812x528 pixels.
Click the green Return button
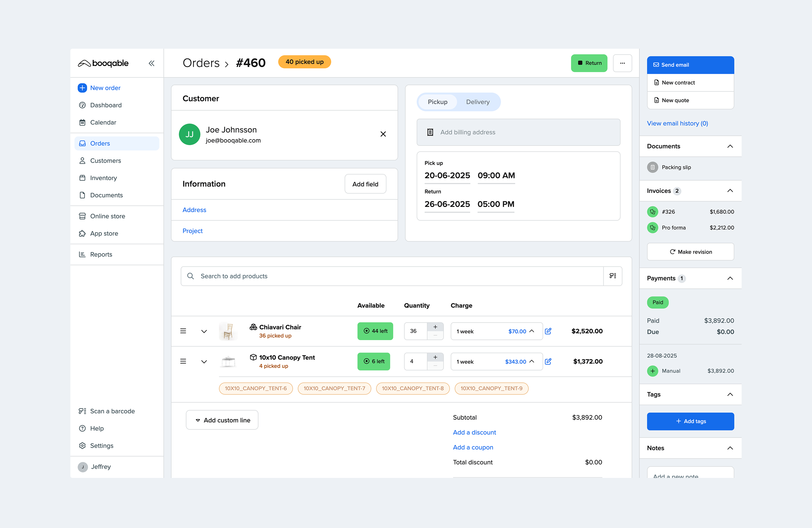(589, 63)
